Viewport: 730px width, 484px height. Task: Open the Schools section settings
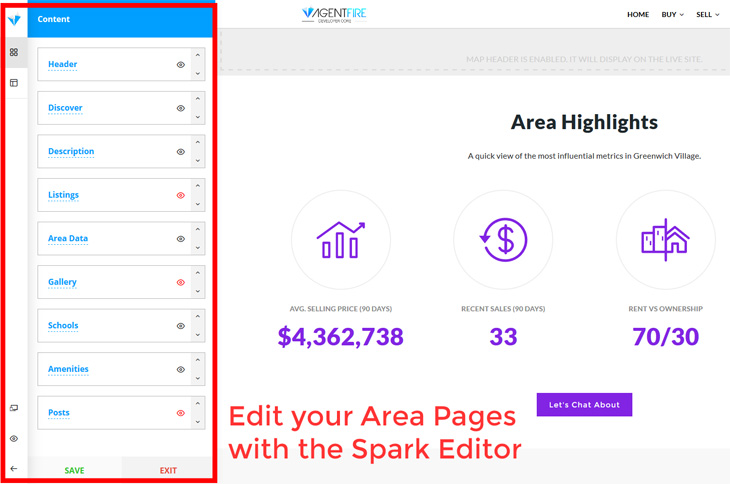coord(63,325)
